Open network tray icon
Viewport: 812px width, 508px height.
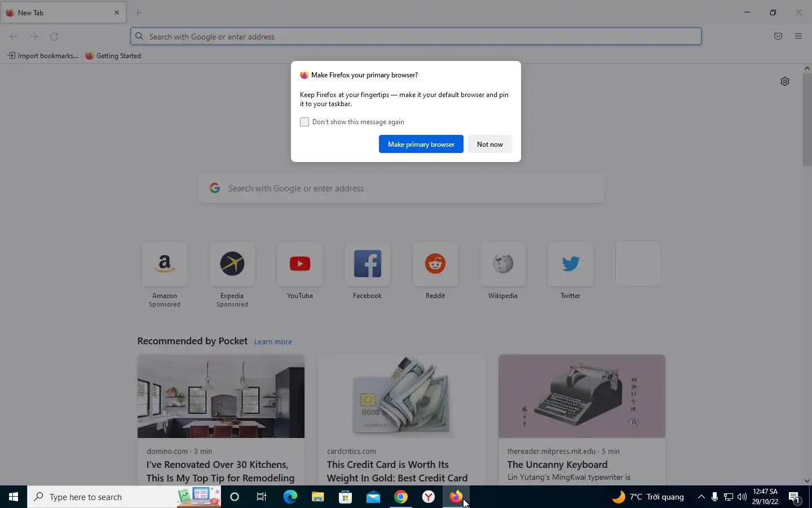729,497
